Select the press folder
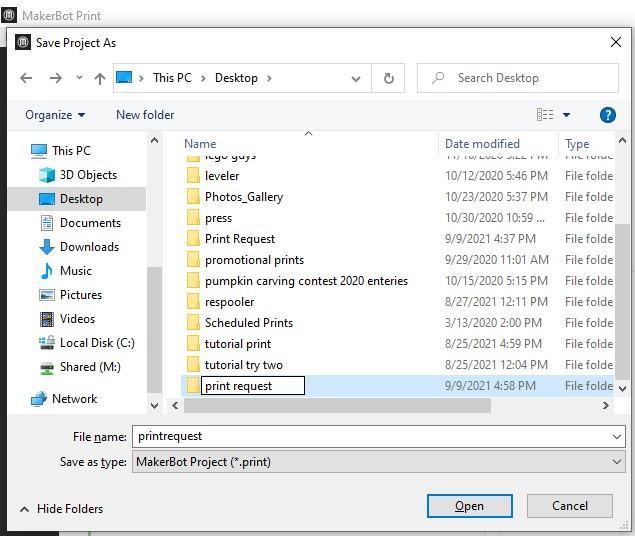The image size is (635, 536). point(218,218)
